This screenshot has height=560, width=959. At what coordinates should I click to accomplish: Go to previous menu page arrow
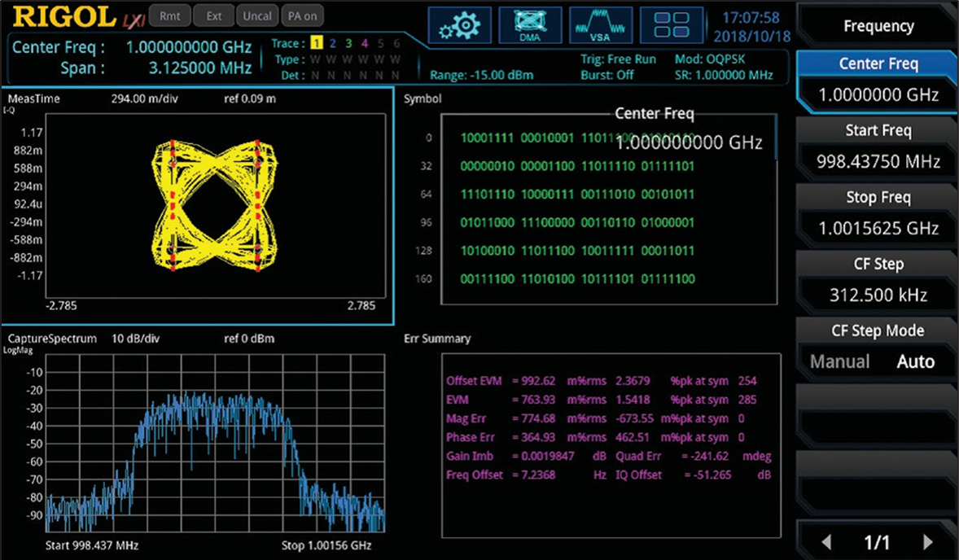(x=827, y=541)
